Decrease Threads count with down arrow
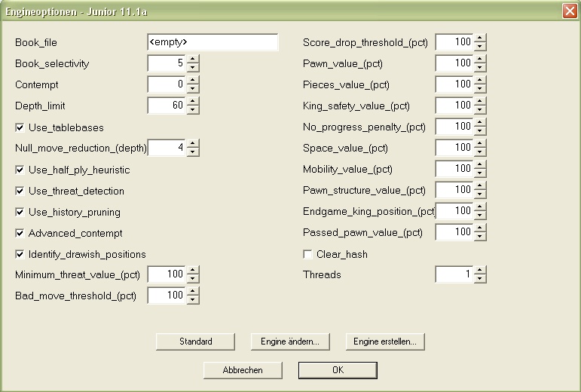The width and height of the screenshot is (581, 392). click(x=480, y=279)
